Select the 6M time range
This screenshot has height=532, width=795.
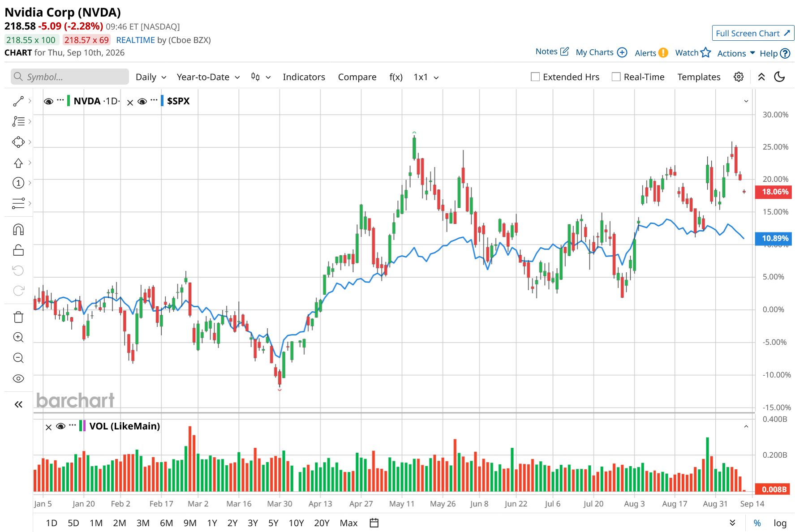click(x=166, y=523)
